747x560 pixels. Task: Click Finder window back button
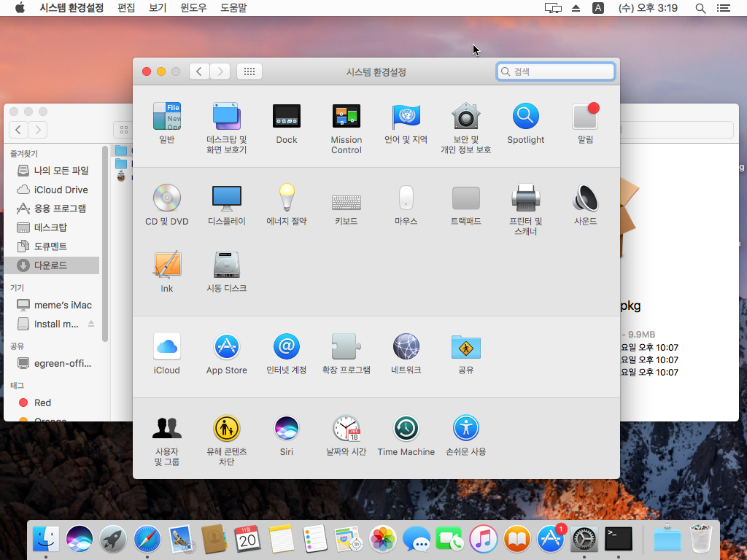pyautogui.click(x=18, y=130)
